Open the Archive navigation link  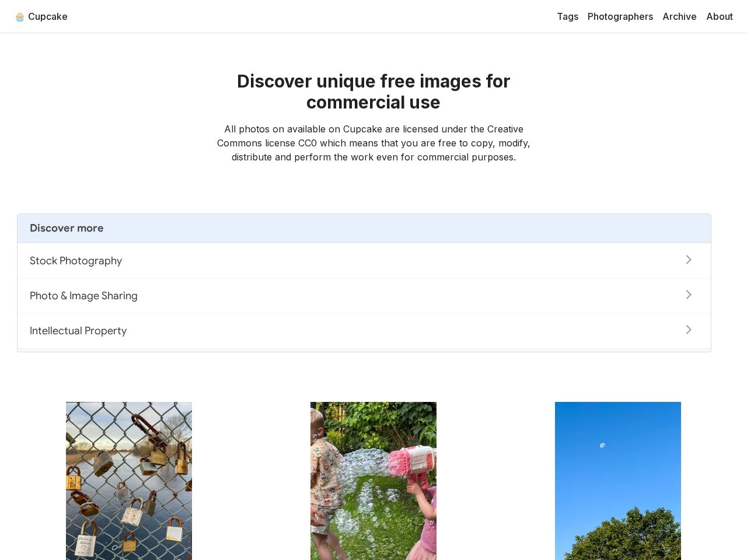(x=679, y=16)
